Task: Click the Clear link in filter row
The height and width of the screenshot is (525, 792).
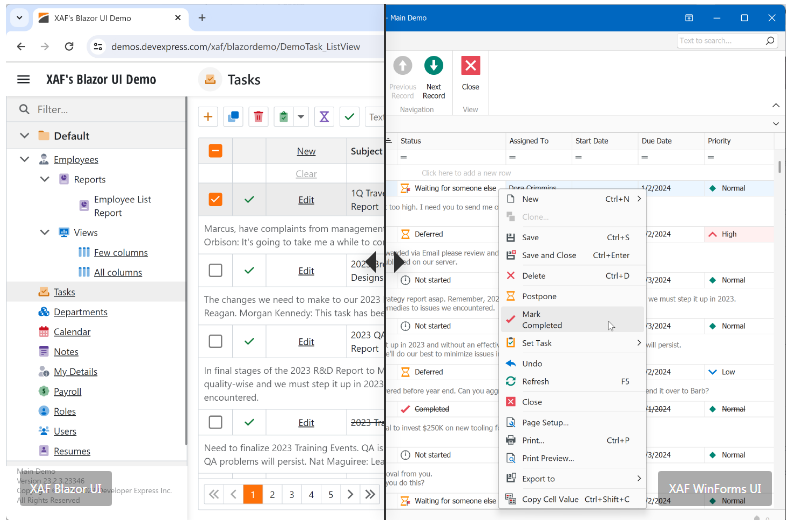Action: 306,174
